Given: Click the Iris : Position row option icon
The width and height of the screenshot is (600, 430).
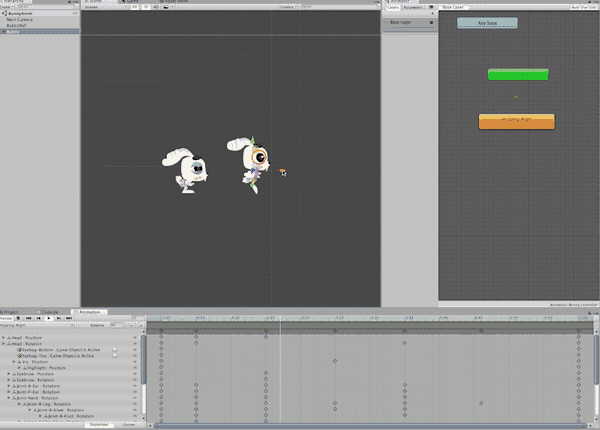Looking at the screenshot, I should [x=135, y=362].
